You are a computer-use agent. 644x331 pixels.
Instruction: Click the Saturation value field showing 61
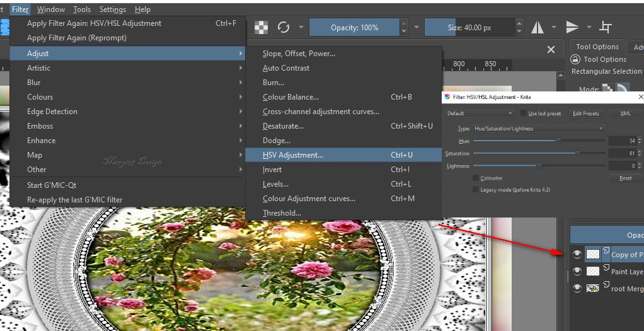623,153
